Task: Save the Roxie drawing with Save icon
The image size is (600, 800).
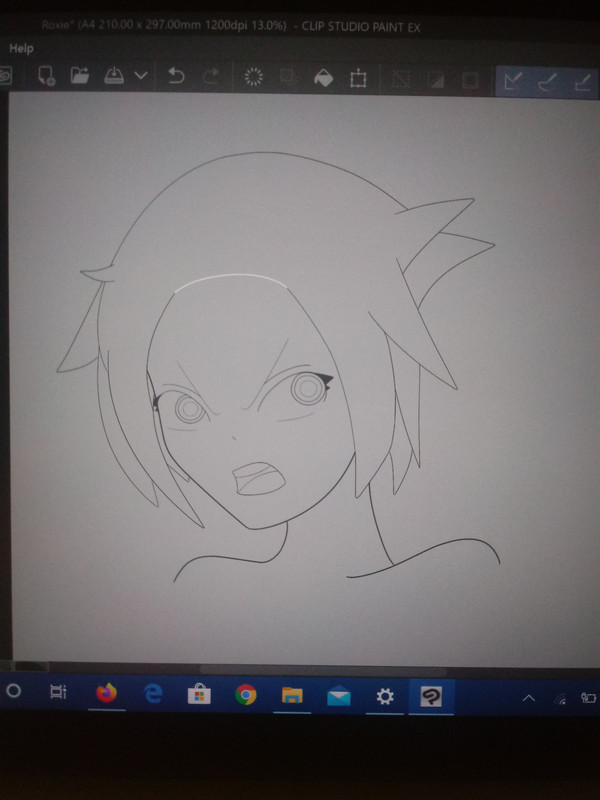Action: (x=114, y=76)
